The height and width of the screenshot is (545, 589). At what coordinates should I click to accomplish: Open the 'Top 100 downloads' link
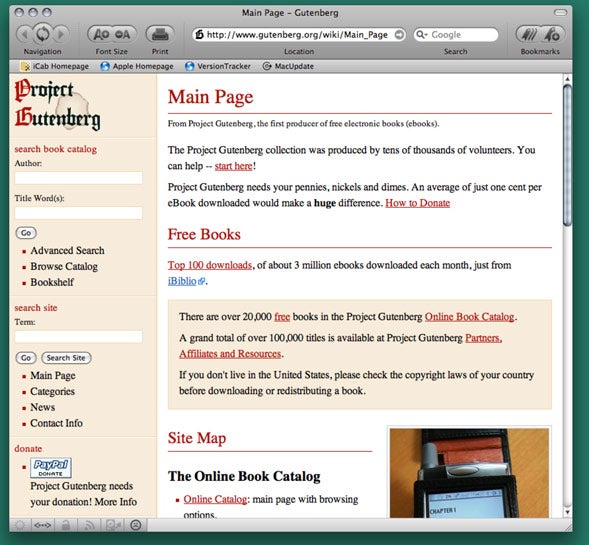[210, 265]
